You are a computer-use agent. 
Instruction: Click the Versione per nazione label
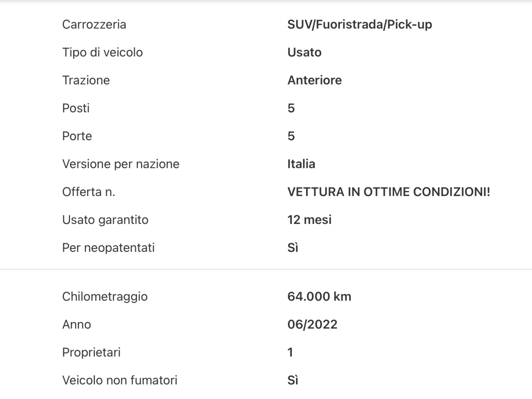121,164
